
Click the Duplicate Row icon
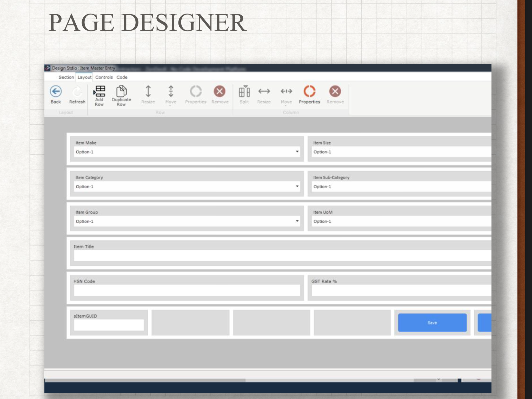tap(121, 91)
